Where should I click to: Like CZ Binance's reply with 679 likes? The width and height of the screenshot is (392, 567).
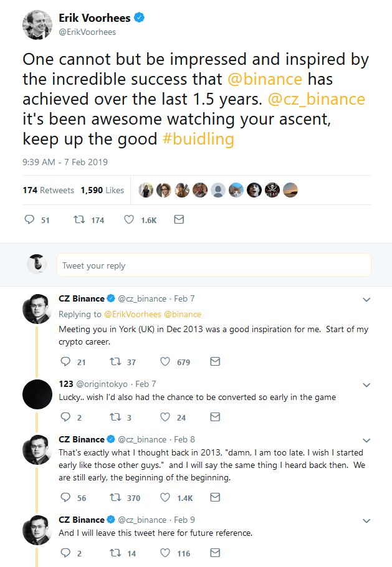tap(165, 361)
